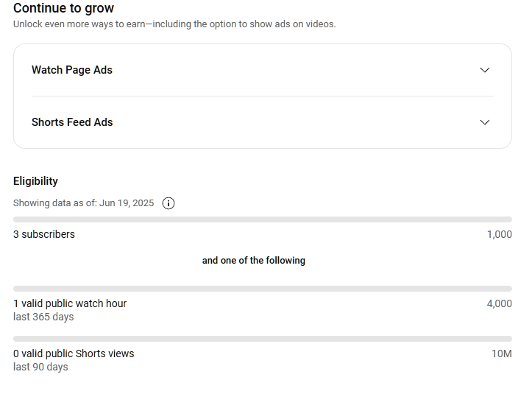
Task: Click the 'Unlock even more ways to earn' description
Action: (x=174, y=24)
